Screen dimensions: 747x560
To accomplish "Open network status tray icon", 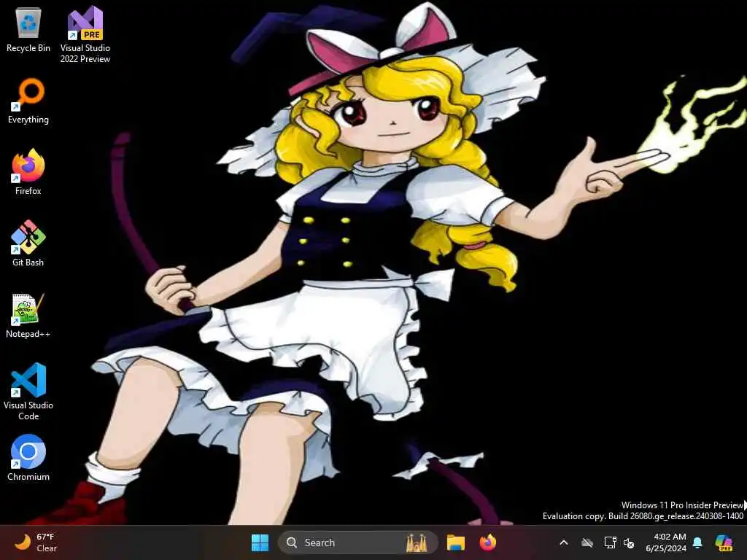I will pos(610,542).
